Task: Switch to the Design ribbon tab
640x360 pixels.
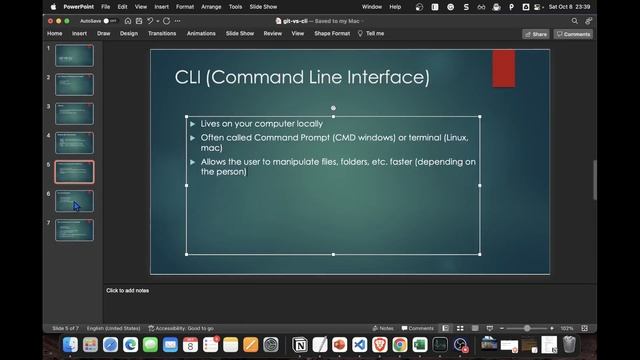Action: (x=129, y=33)
